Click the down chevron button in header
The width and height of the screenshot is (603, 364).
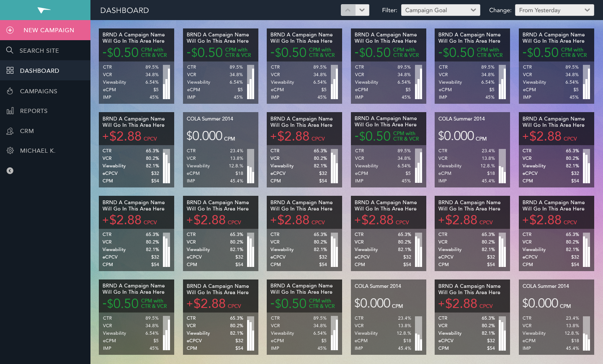362,10
